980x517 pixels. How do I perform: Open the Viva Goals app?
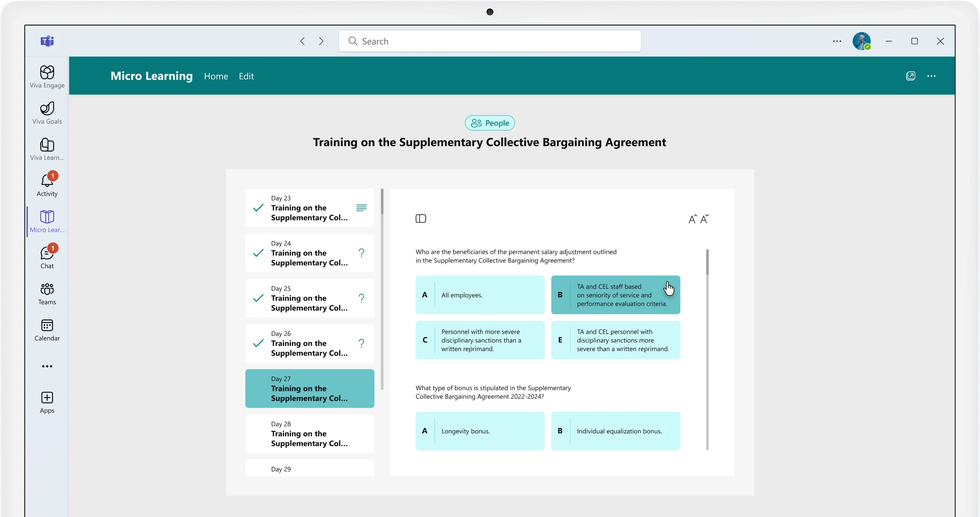(x=47, y=113)
